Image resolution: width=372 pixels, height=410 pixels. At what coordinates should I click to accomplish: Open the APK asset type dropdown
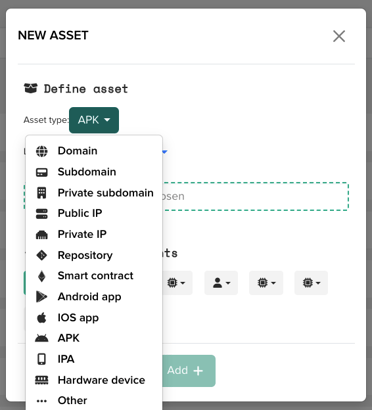(94, 120)
